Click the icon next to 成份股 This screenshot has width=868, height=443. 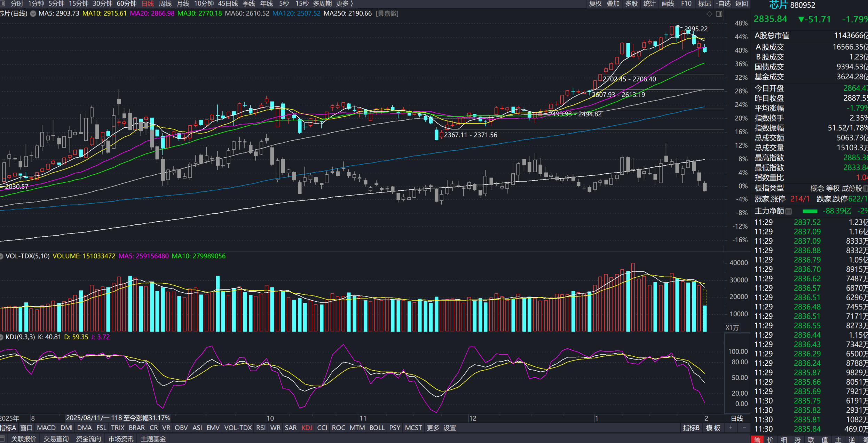click(865, 188)
